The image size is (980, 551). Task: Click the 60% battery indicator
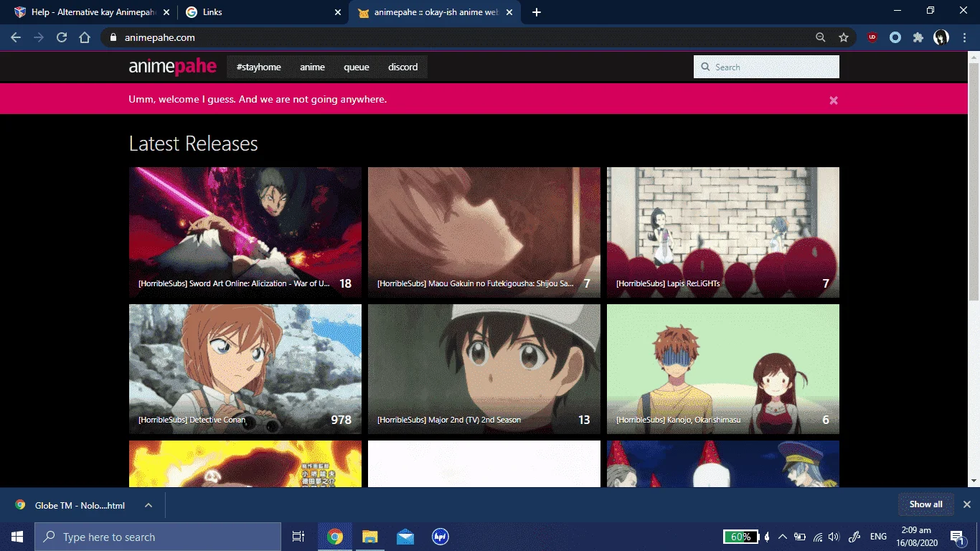[740, 537]
